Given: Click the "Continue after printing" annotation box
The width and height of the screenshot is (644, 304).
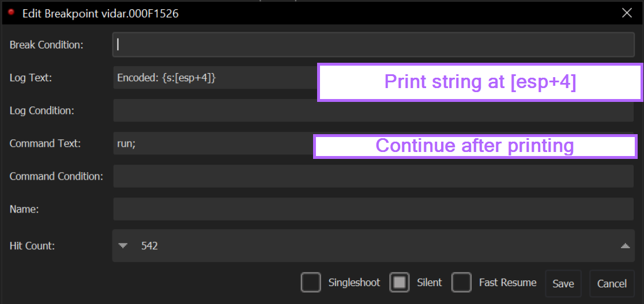Looking at the screenshot, I should (475, 146).
